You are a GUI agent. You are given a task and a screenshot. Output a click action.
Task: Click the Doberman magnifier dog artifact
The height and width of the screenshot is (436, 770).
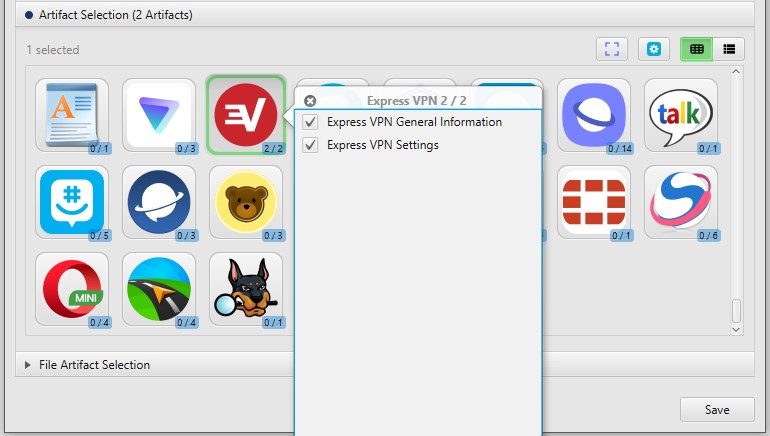(245, 288)
